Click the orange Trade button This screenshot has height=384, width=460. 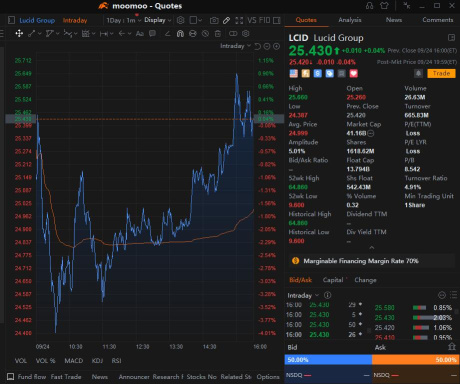pos(441,73)
